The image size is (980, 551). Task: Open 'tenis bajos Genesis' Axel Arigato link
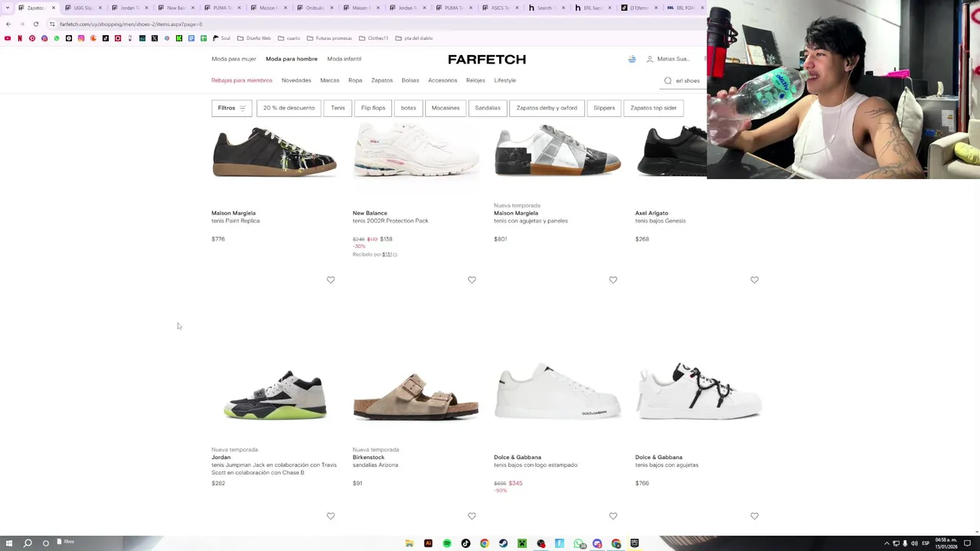coord(660,221)
